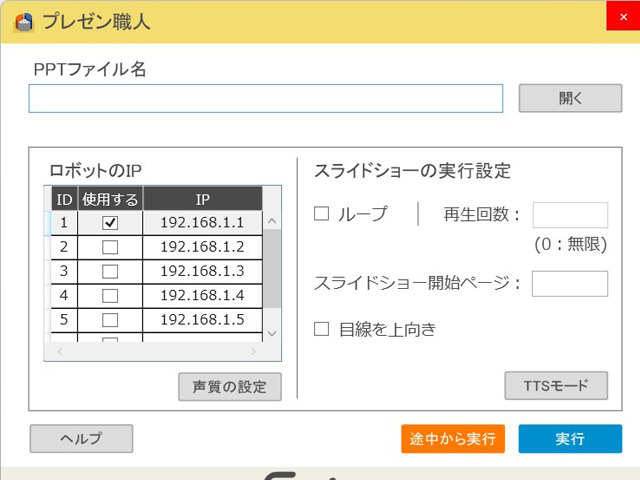Select row ID cell 5
This screenshot has height=480, width=640.
tap(64, 320)
